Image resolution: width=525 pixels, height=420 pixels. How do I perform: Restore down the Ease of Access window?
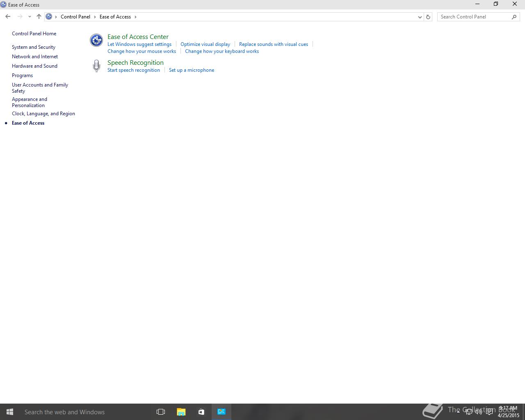pos(496,4)
